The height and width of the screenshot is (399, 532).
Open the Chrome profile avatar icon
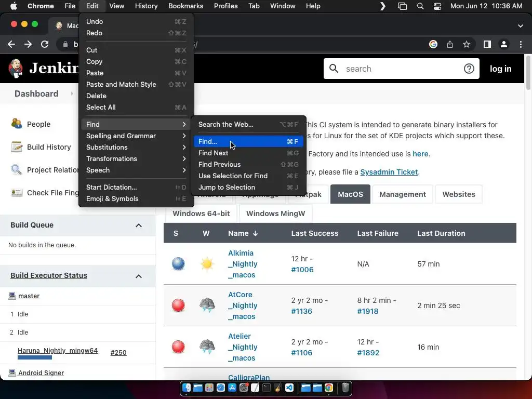(x=504, y=44)
